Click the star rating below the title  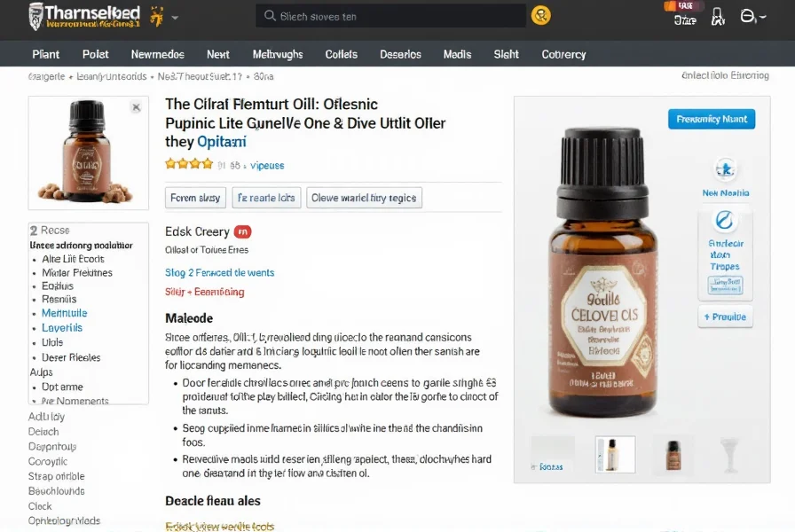click(189, 164)
